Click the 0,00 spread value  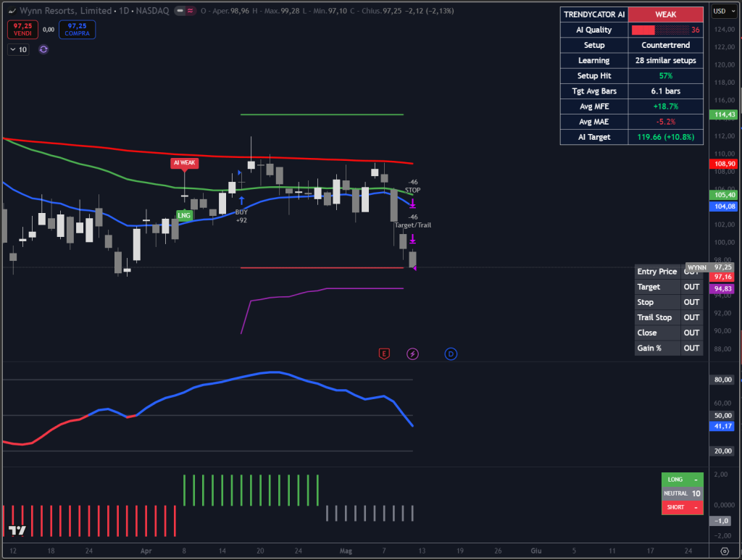click(49, 29)
